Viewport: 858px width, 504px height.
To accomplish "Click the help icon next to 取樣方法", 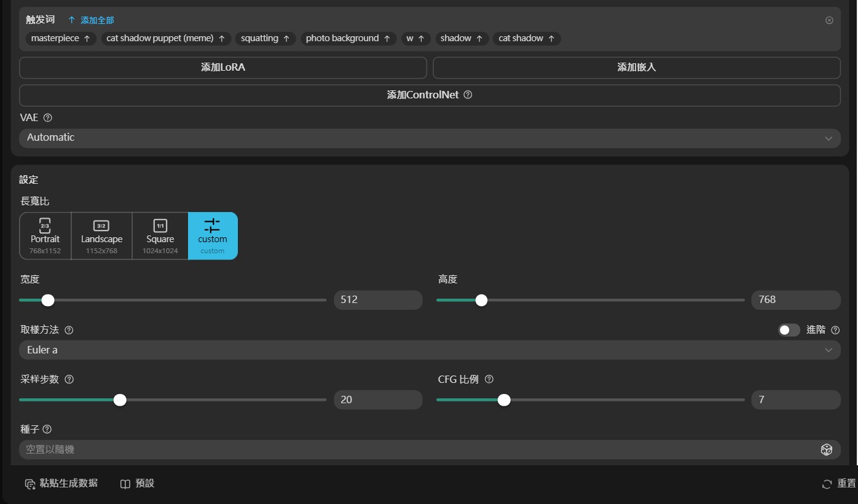I will 69,330.
